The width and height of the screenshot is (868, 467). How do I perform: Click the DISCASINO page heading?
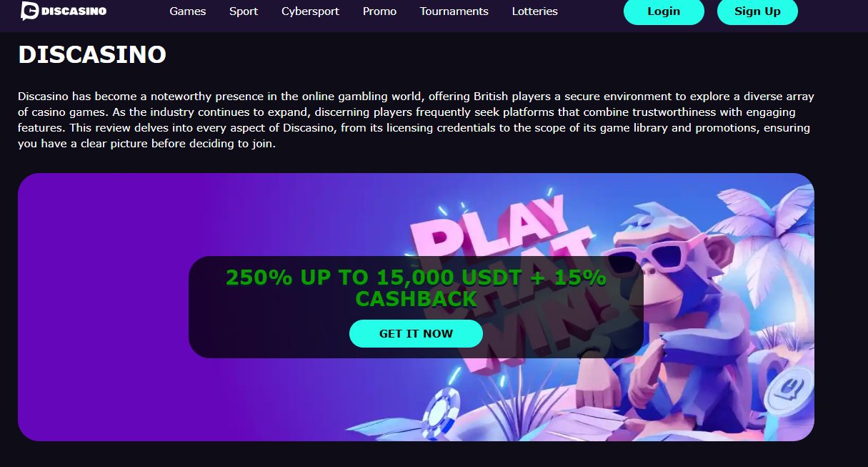(x=92, y=55)
